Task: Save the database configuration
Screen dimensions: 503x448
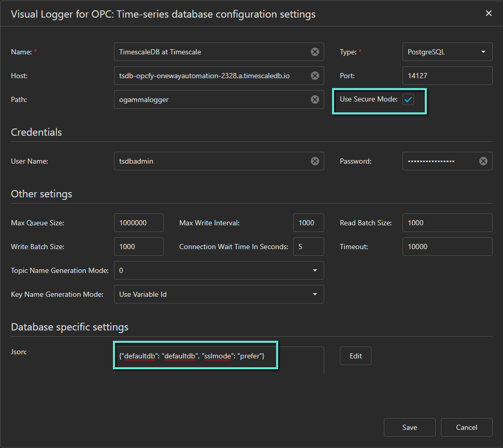Action: pos(409,427)
